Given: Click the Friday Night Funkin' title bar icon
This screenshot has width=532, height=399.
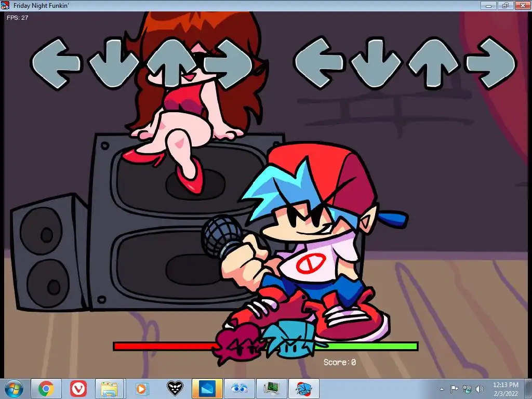Looking at the screenshot, I should click(5, 5).
